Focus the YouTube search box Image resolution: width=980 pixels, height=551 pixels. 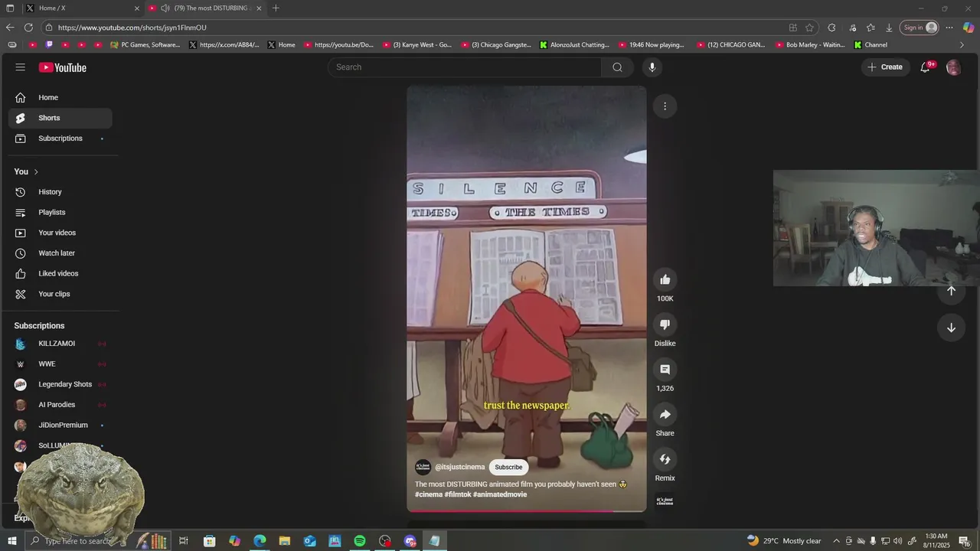(465, 67)
